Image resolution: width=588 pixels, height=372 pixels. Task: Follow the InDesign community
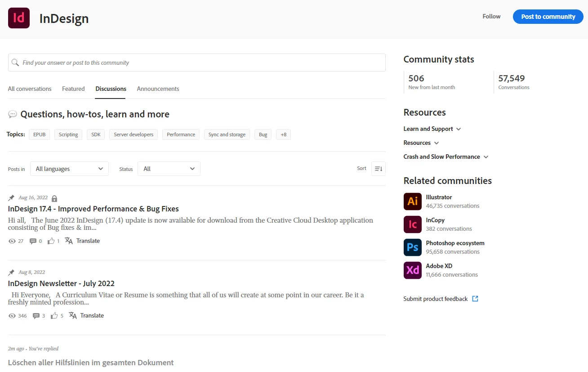coord(491,16)
